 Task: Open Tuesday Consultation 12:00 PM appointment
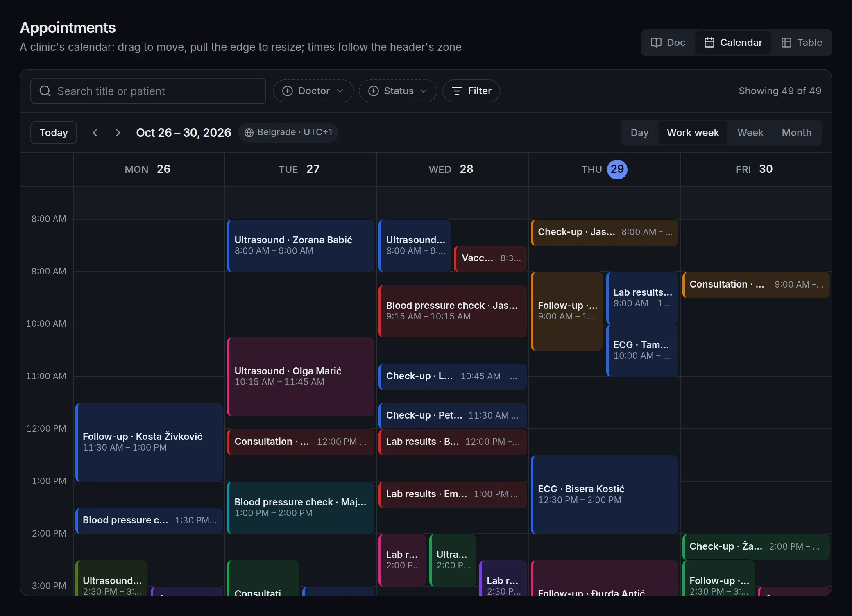tap(301, 442)
